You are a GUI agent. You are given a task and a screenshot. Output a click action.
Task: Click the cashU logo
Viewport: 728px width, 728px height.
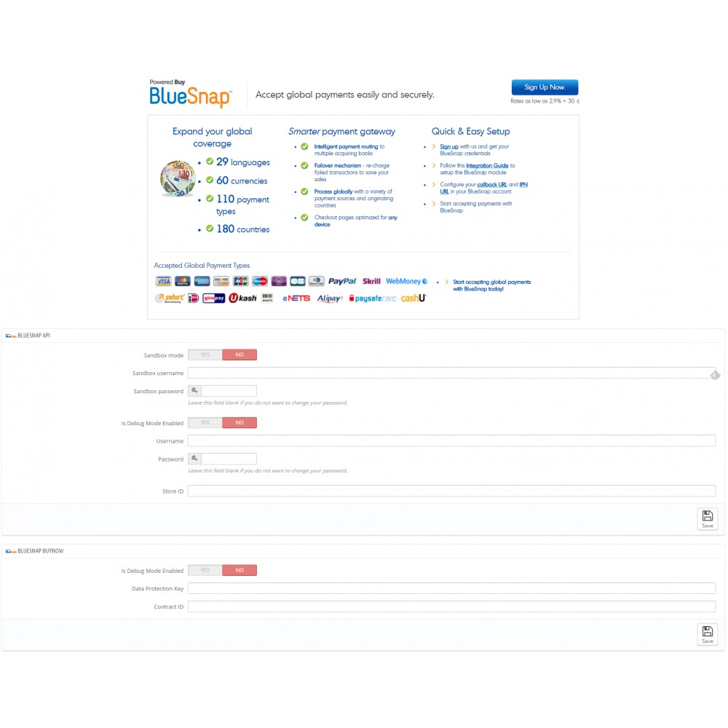tap(414, 298)
